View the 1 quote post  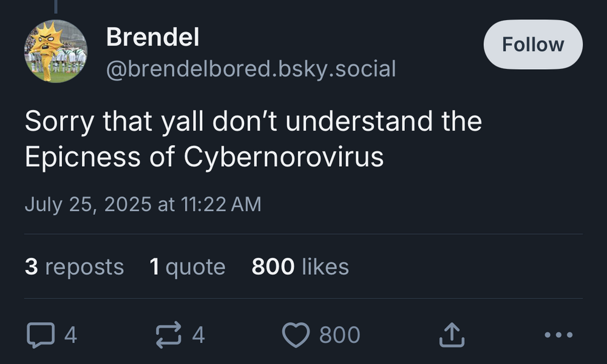(187, 267)
